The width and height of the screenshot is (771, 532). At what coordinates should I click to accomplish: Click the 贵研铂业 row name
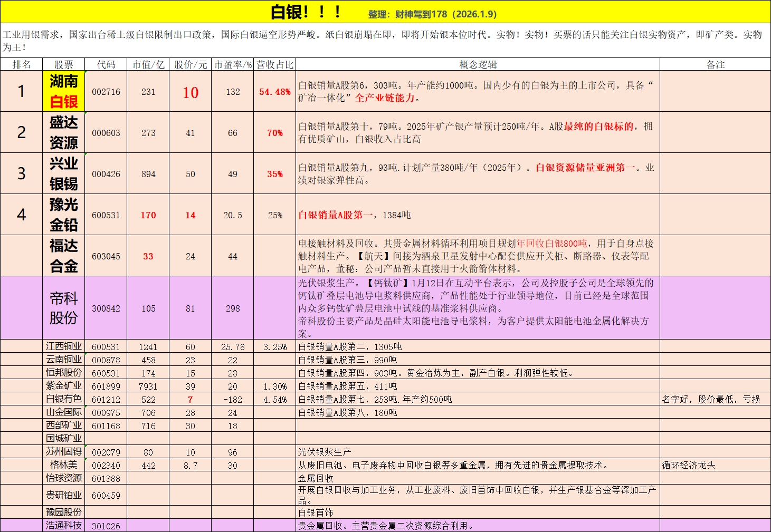coord(64,495)
